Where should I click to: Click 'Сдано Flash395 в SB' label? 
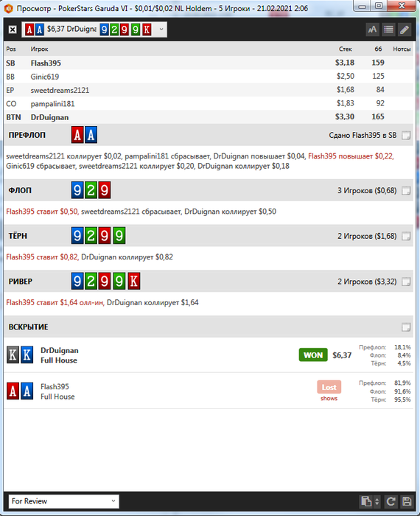tap(363, 135)
